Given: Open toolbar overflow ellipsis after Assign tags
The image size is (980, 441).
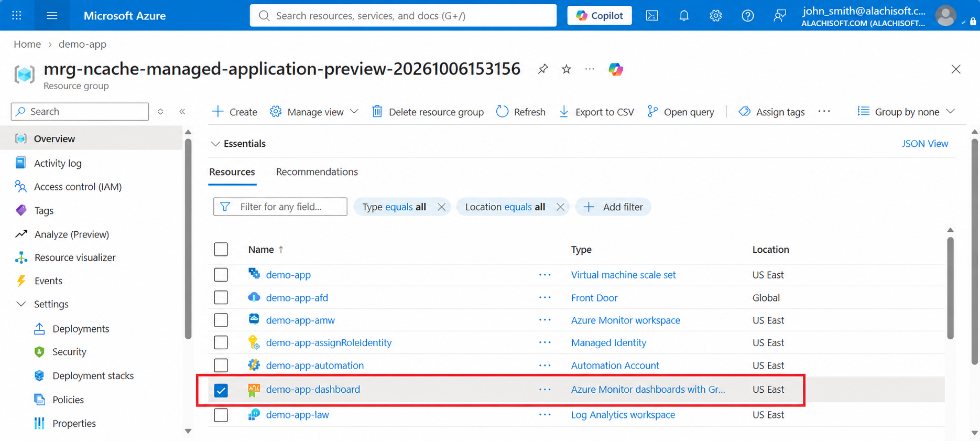Looking at the screenshot, I should click(824, 111).
